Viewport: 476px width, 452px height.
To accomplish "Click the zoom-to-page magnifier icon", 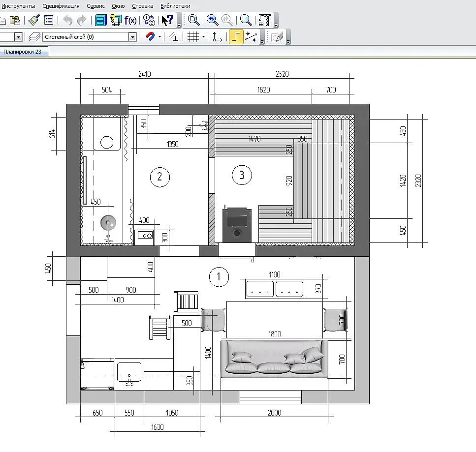I will [193, 20].
